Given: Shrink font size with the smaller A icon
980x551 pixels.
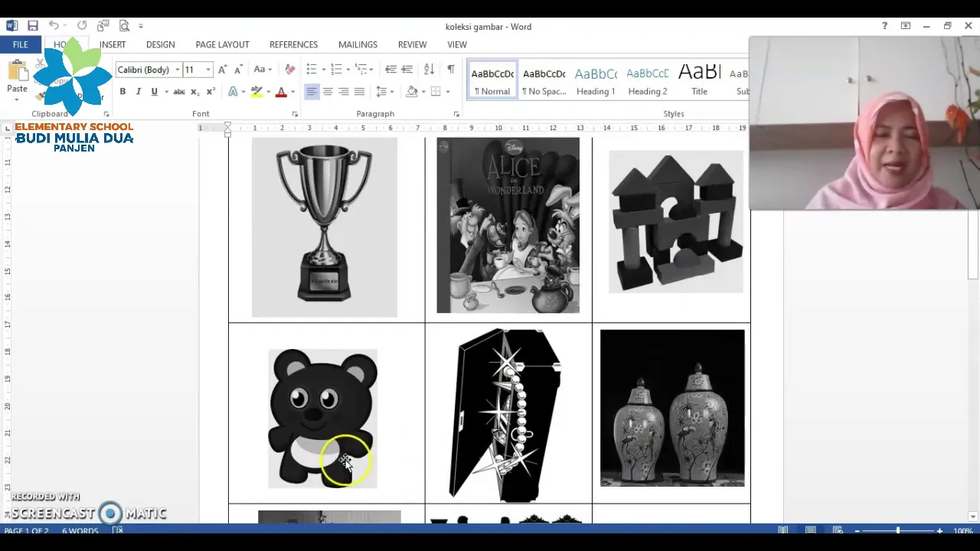Looking at the screenshot, I should click(237, 70).
